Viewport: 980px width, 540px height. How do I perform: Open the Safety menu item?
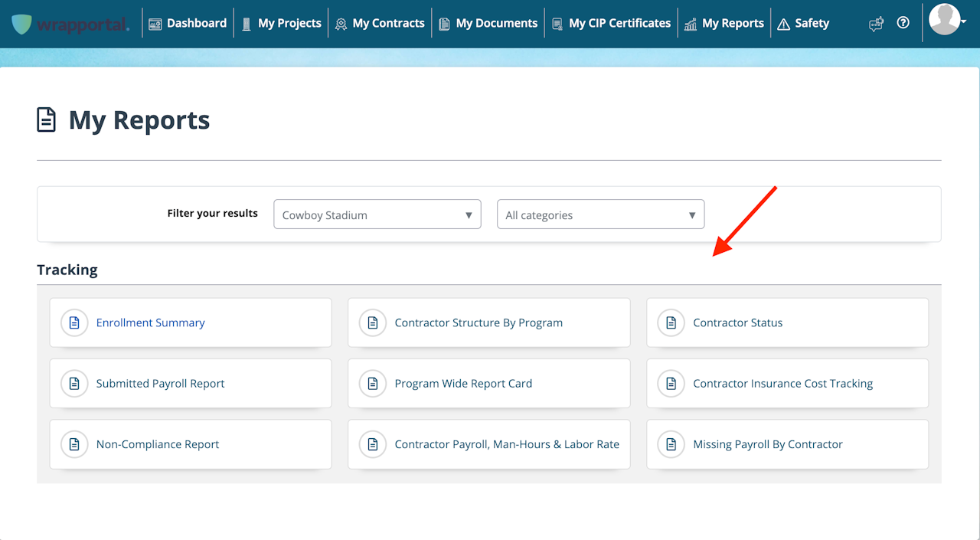tap(803, 24)
